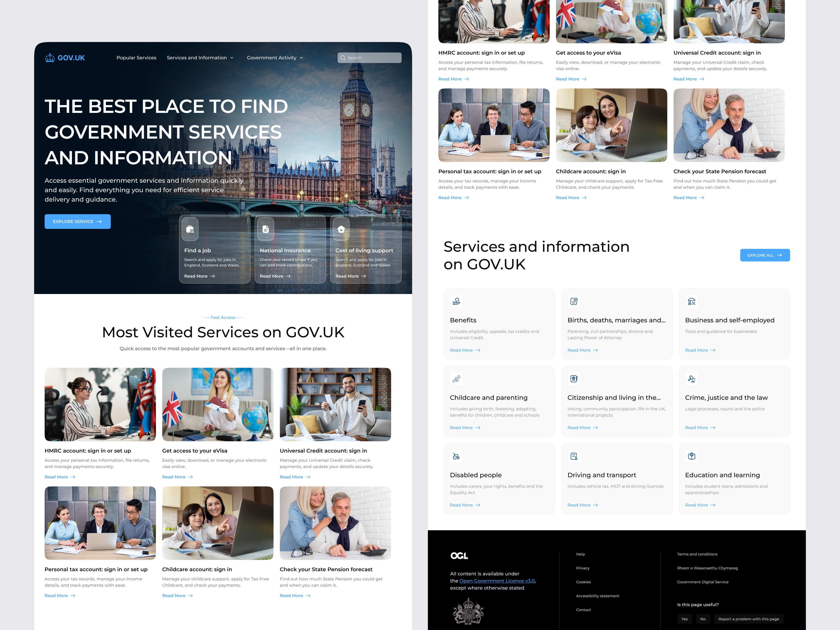Screen dimensions: 840x630
Task: Click the Cost of living house icon
Action: tap(341, 229)
